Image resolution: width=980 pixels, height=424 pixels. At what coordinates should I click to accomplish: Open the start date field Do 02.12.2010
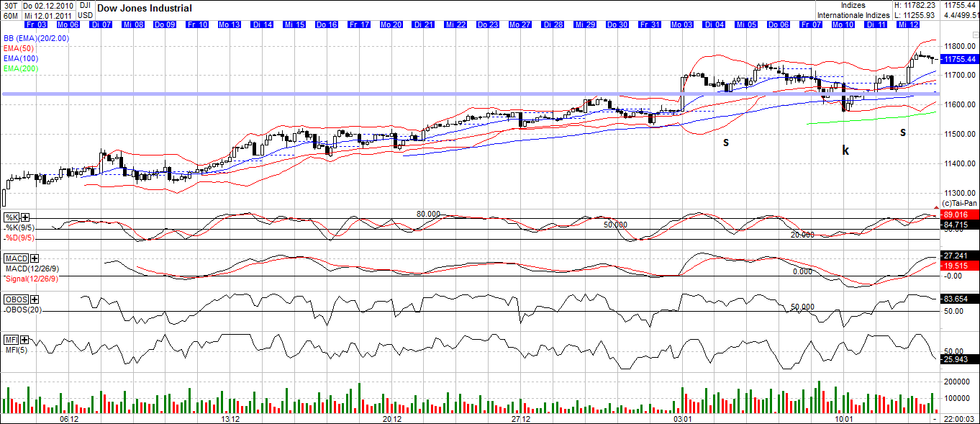click(47, 5)
